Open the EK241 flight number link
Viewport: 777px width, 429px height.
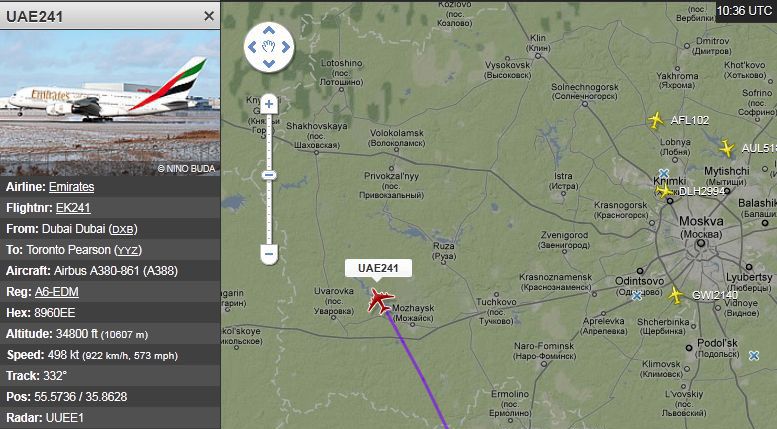[73, 208]
